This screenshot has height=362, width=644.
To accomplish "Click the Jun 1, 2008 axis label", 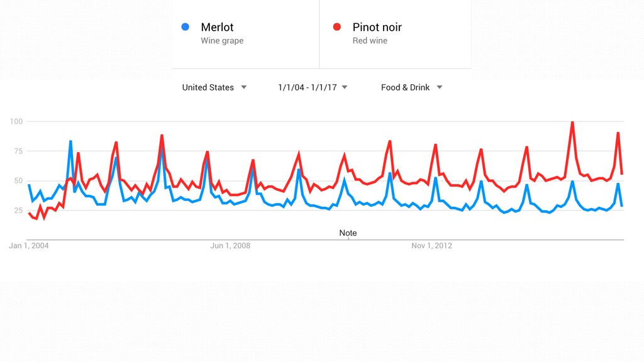I will (230, 246).
